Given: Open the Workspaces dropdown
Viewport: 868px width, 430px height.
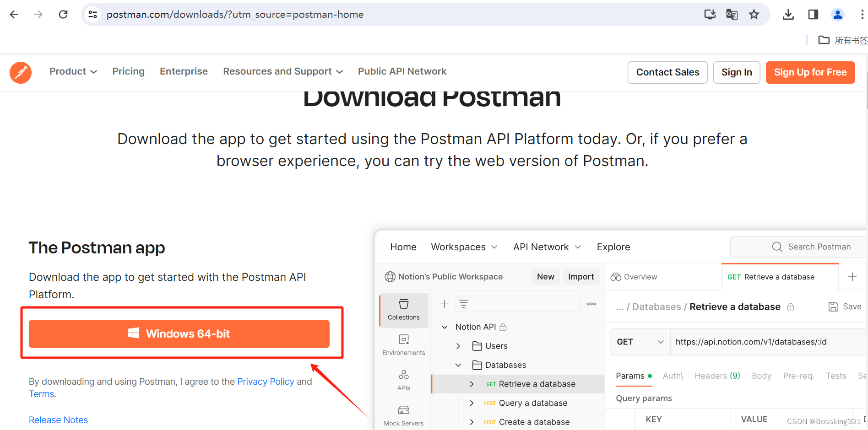Looking at the screenshot, I should tap(464, 247).
